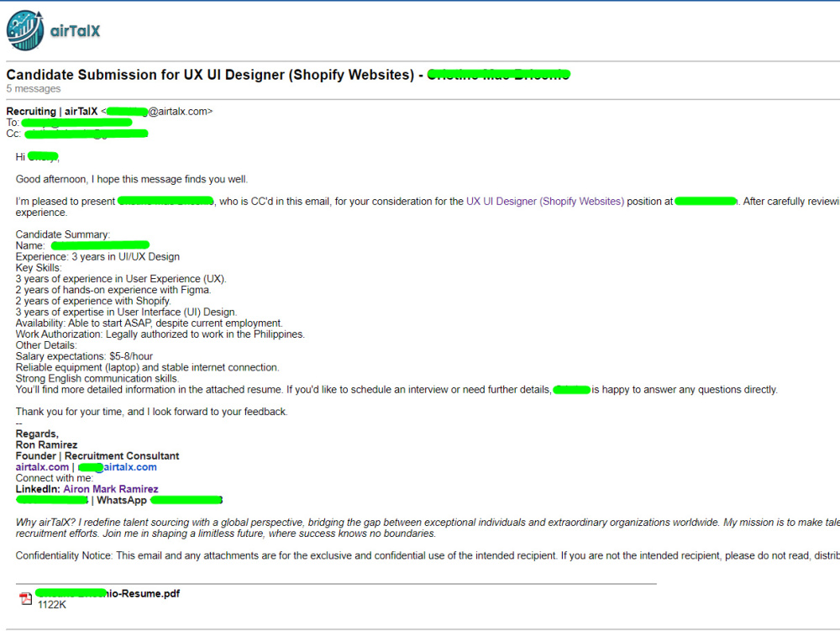Click the 'Why airTalX?' italic paragraph
This screenshot has height=631, width=840.
pos(428,528)
